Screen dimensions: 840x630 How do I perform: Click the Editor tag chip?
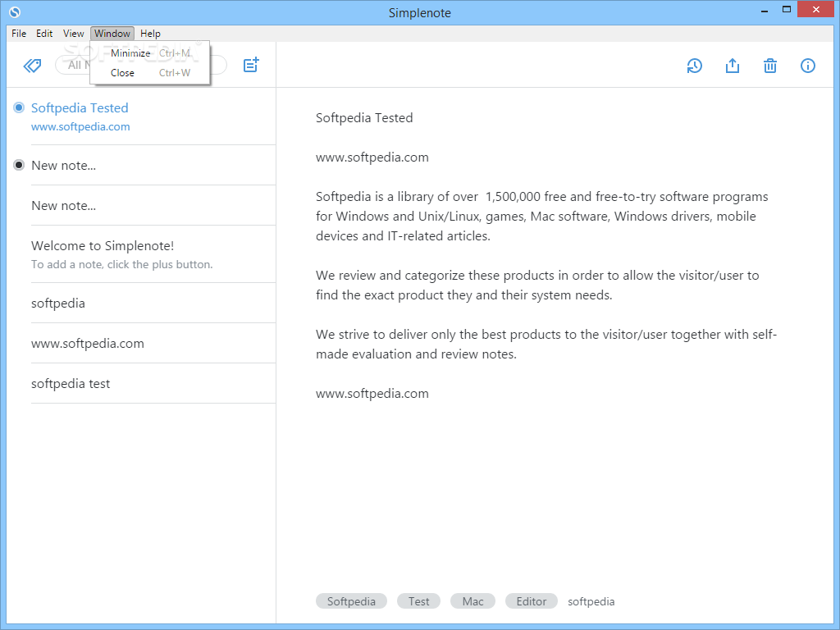531,601
